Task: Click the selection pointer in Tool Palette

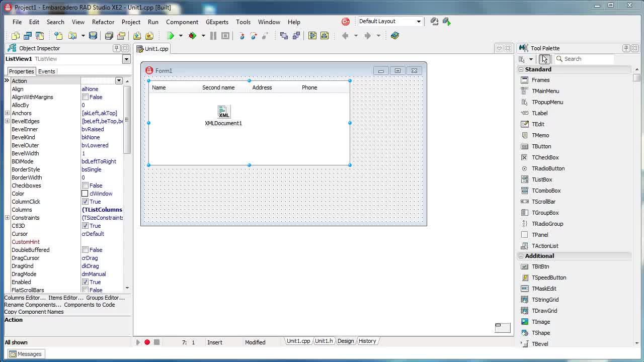Action: pos(544,59)
